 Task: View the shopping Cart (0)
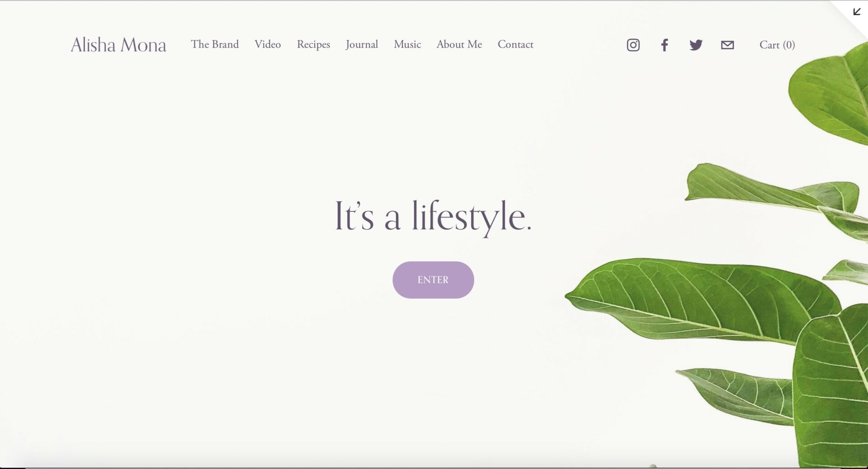pos(777,45)
